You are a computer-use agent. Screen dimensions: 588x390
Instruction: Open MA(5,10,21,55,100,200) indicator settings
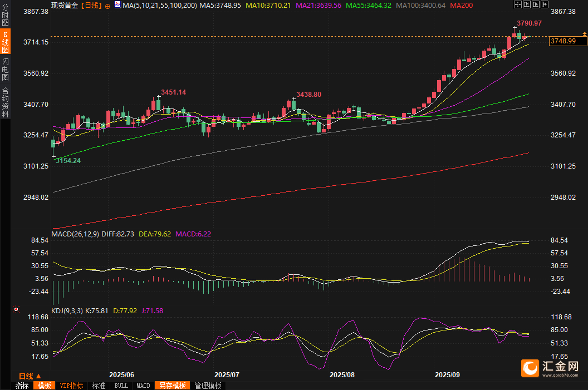pyautogui.click(x=159, y=5)
